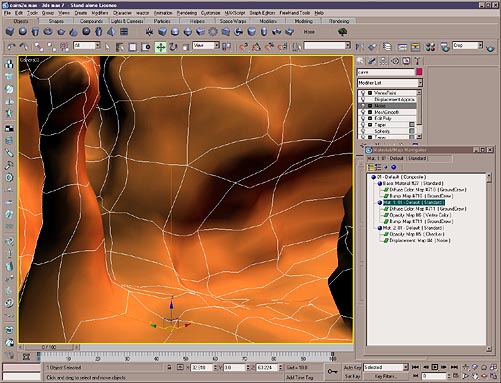Open the Modifiers menu
Image resolution: width=501 pixels, height=383 pixels.
tap(100, 13)
